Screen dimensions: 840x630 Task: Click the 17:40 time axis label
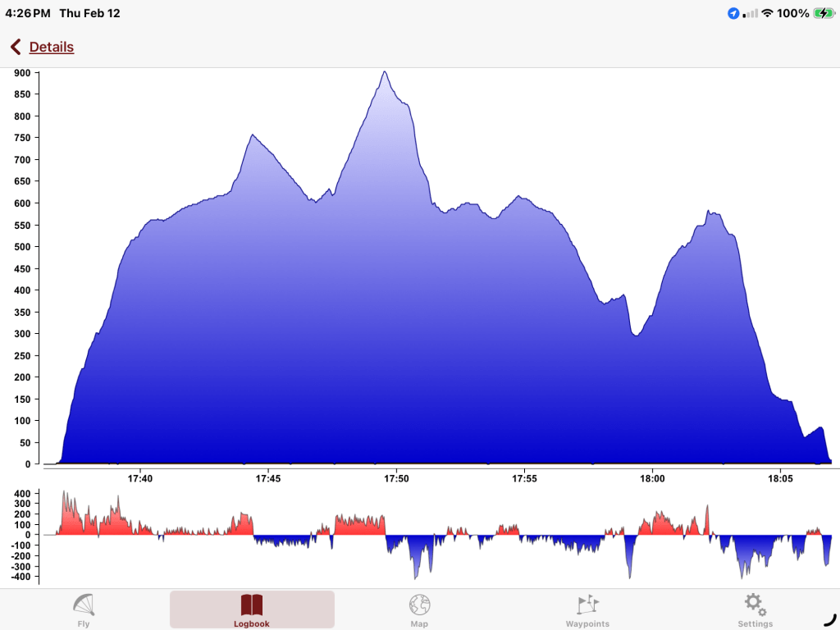point(141,478)
